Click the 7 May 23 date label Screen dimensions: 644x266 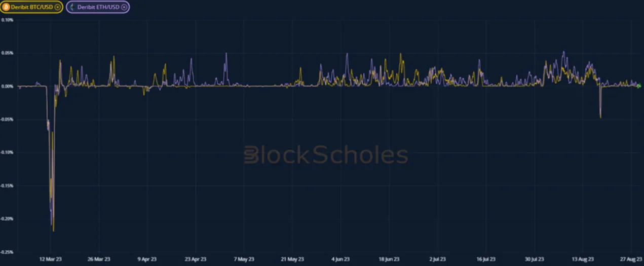pyautogui.click(x=244, y=259)
